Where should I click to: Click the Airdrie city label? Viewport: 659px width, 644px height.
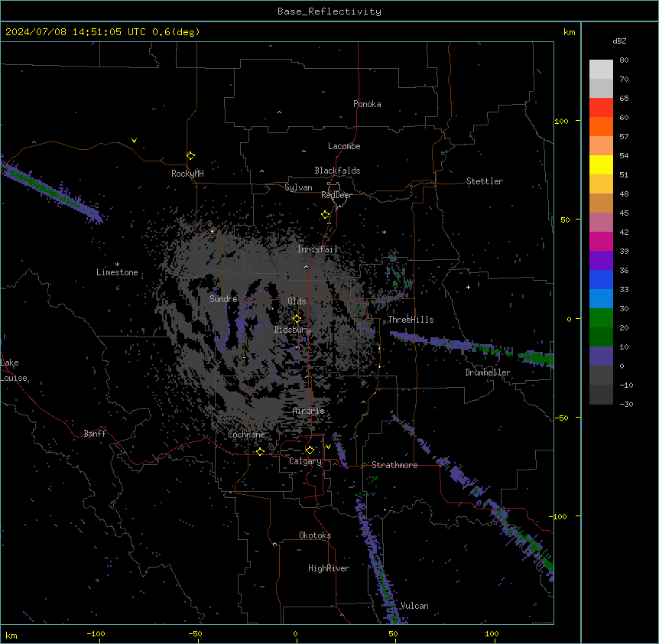pos(309,411)
